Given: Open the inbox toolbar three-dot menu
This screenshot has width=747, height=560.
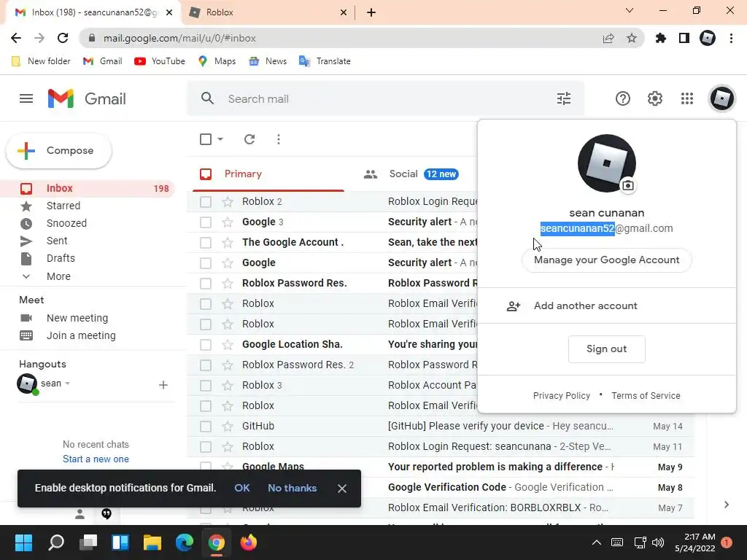Looking at the screenshot, I should point(278,139).
